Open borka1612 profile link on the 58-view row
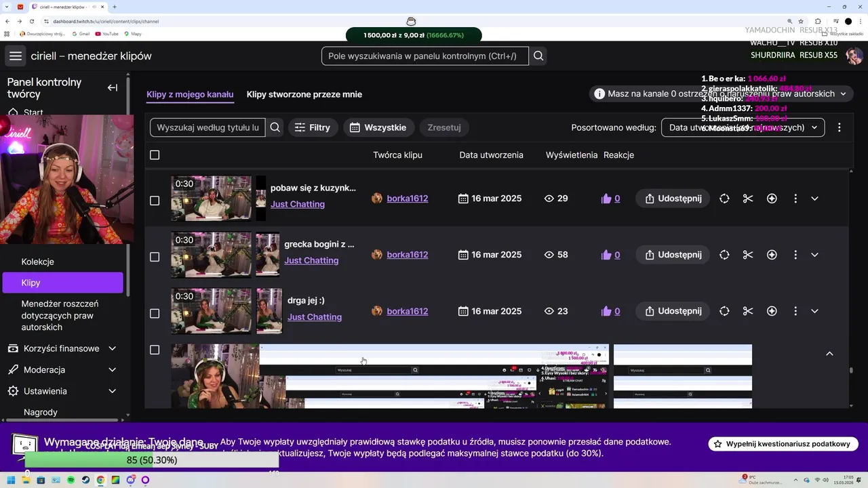The height and width of the screenshot is (488, 868). click(407, 255)
